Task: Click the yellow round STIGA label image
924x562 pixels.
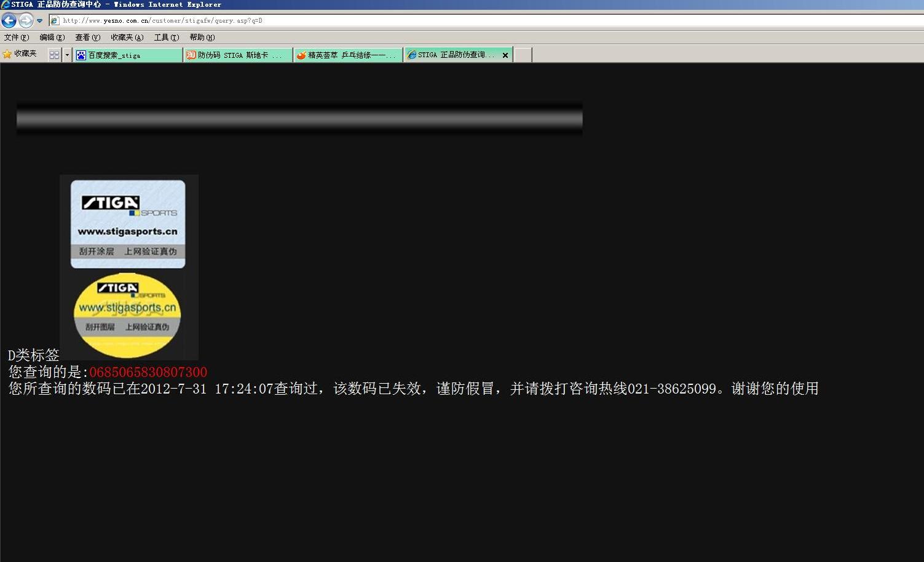Action: pyautogui.click(x=127, y=315)
